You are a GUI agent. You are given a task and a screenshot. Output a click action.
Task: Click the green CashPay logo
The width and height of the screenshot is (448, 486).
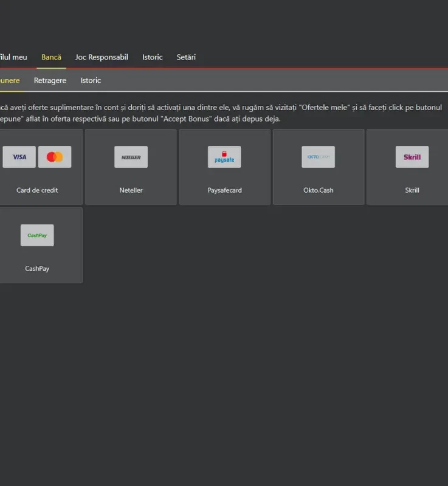click(x=37, y=235)
